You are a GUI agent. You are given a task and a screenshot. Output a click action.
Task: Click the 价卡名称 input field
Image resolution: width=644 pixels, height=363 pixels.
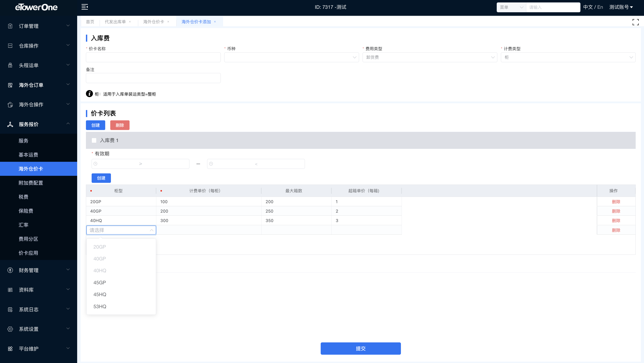point(153,57)
